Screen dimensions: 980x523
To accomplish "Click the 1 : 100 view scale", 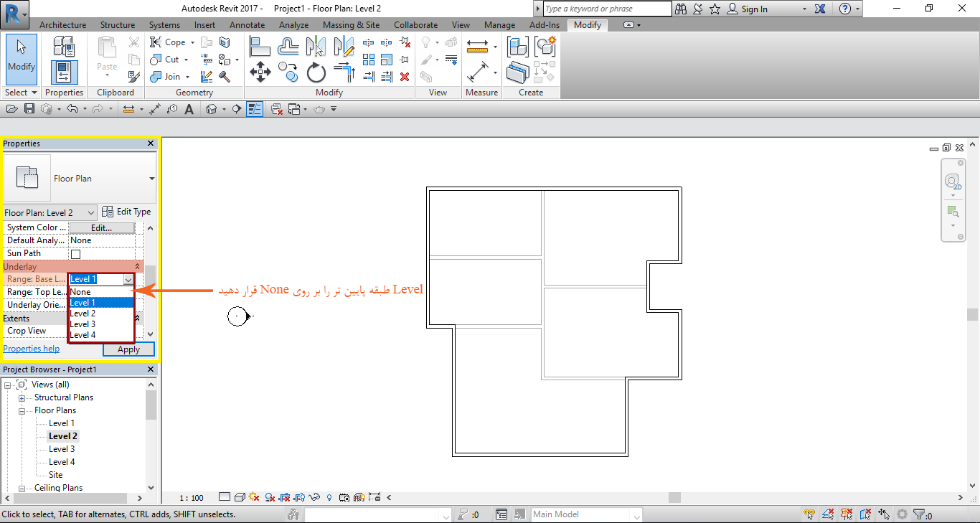I will click(x=191, y=497).
